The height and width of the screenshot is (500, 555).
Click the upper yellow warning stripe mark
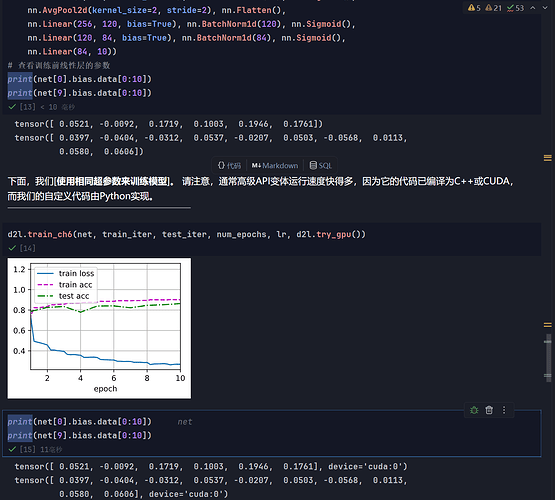click(548, 157)
